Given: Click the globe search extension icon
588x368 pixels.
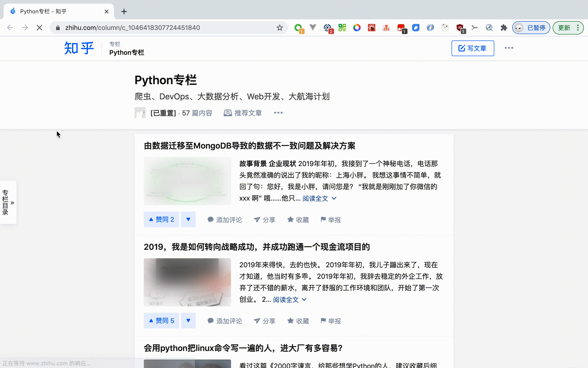Looking at the screenshot, I should coord(489,28).
